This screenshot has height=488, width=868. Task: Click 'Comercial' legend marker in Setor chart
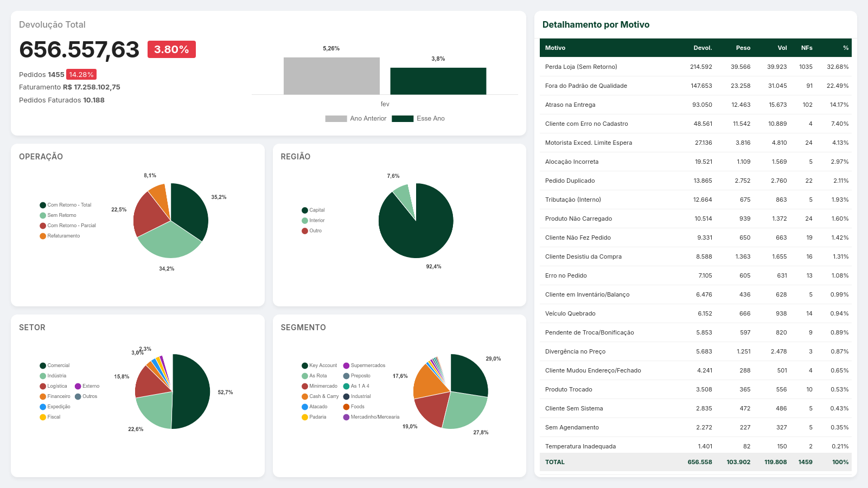43,365
